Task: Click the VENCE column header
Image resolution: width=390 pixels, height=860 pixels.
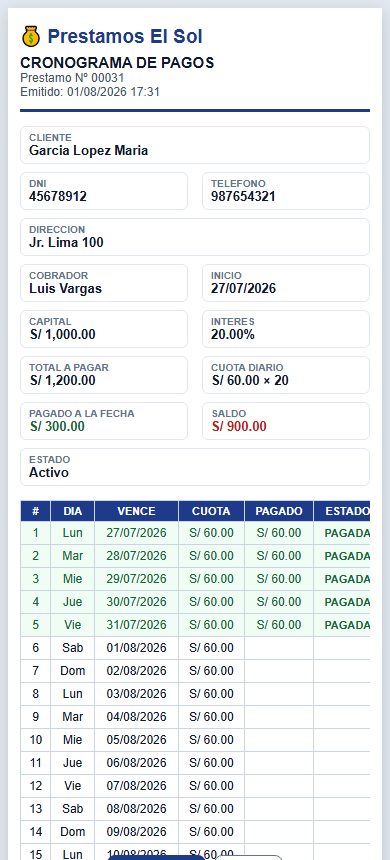Action: [x=136, y=511]
